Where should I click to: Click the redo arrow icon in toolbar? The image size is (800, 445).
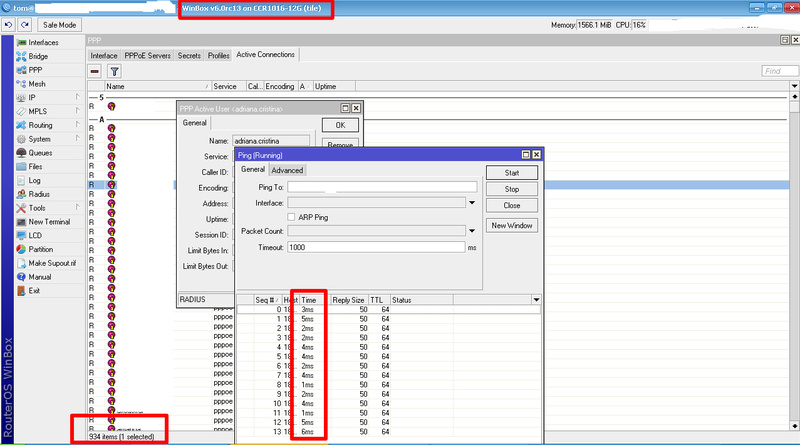click(25, 24)
